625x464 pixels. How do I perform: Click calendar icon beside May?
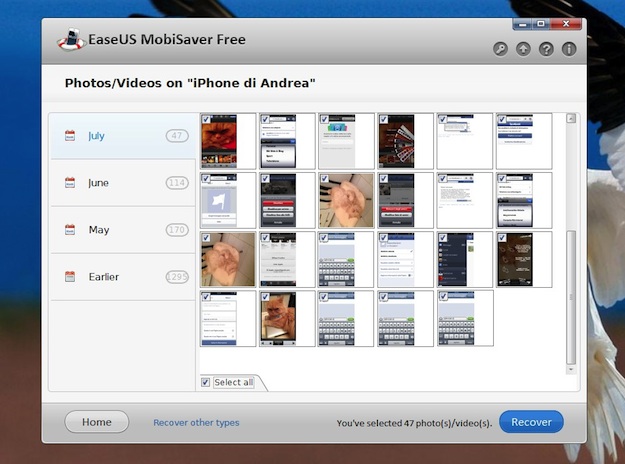coord(70,230)
